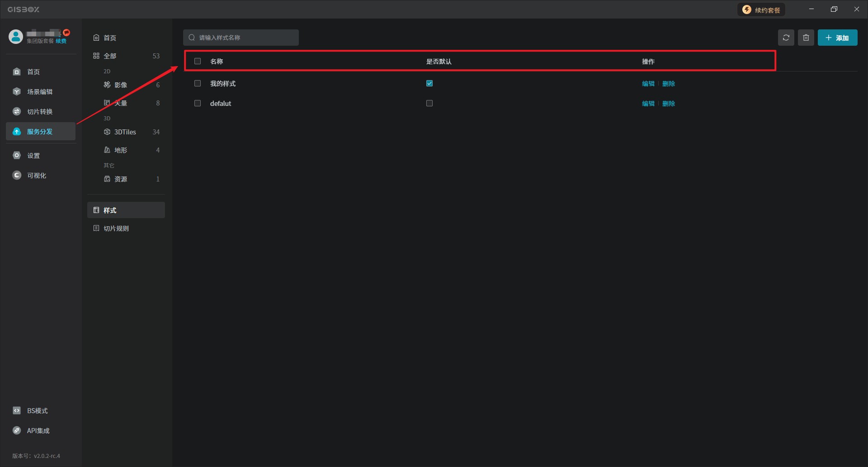This screenshot has width=868, height=467.
Task: Open 切片规则 tile rules tab
Action: click(116, 229)
